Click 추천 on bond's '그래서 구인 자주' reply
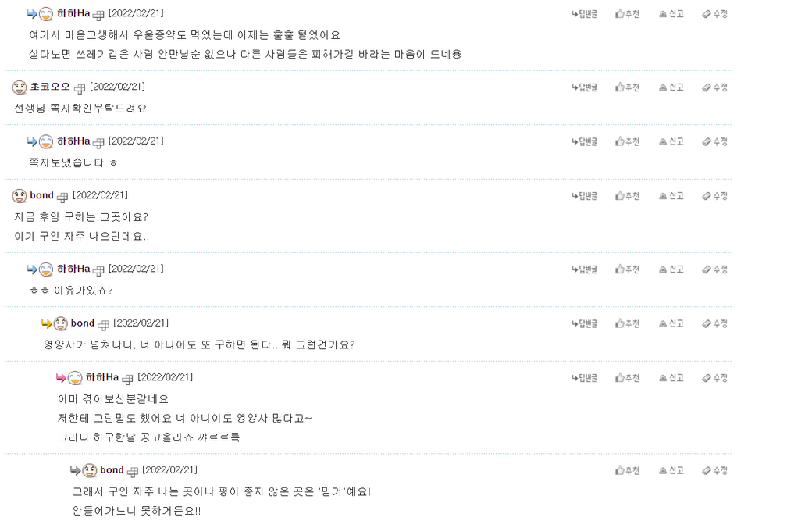Screen dimensions: 812x521 [x=627, y=471]
